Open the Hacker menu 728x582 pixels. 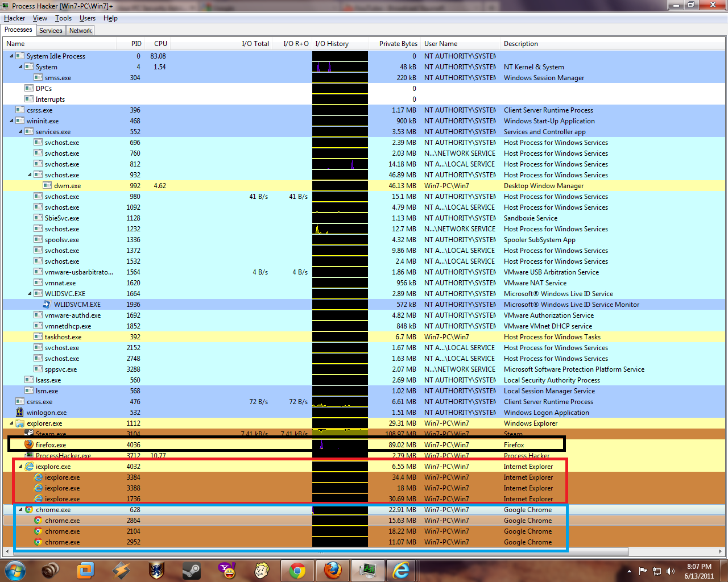pyautogui.click(x=14, y=18)
